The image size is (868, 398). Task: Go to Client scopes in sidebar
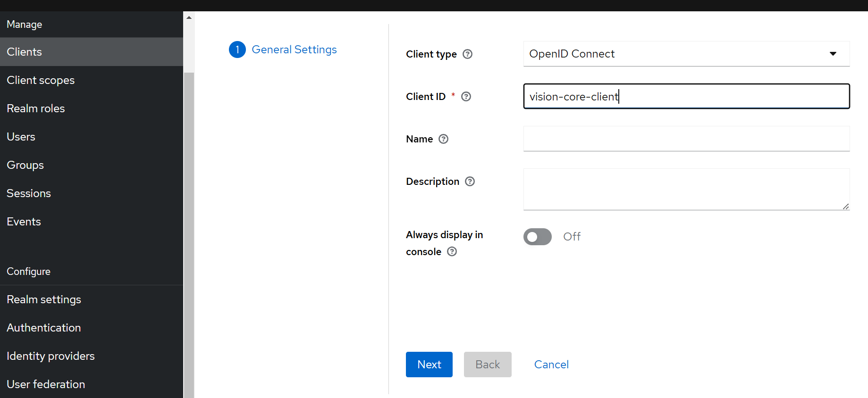(41, 80)
